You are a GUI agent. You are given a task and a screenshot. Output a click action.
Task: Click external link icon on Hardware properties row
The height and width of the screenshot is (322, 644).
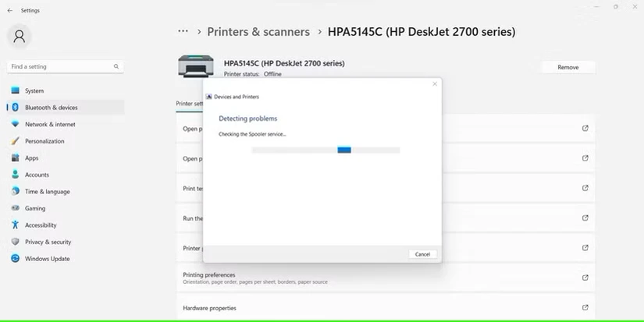(x=585, y=308)
